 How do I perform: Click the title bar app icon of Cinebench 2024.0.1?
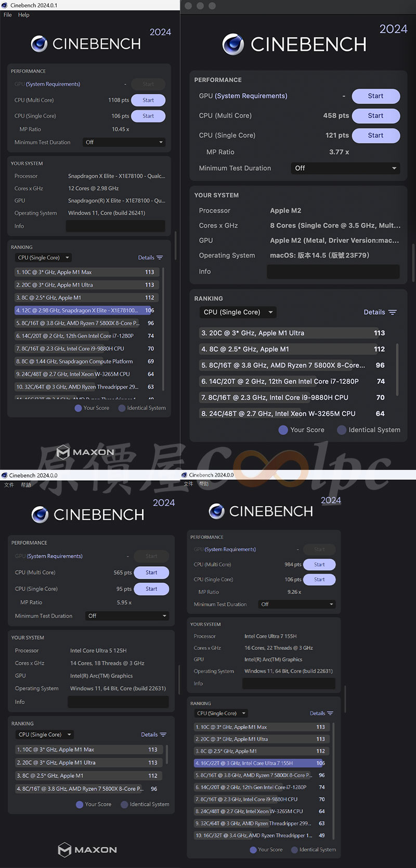pyautogui.click(x=5, y=5)
